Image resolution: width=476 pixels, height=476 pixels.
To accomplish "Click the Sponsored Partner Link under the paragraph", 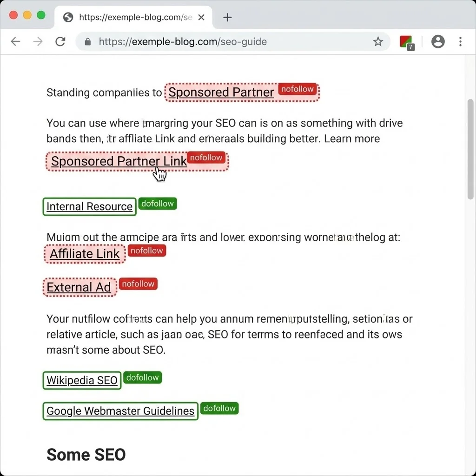I will 119,161.
